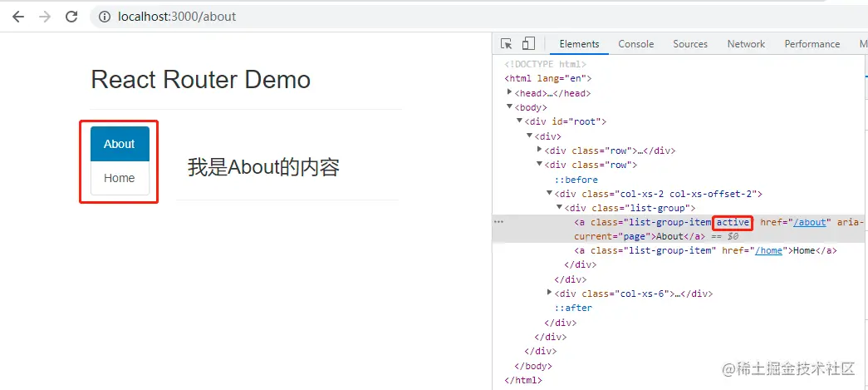Viewport: 868px width, 390px height.
Task: Collapse the col-xs-2 col-xs-offset-2 div node
Action: pos(550,193)
